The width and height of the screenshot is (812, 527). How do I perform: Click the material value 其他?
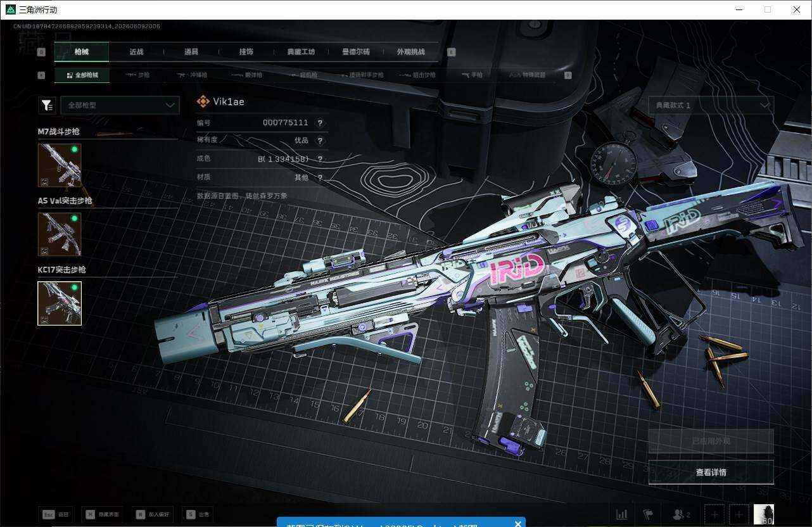pos(301,177)
